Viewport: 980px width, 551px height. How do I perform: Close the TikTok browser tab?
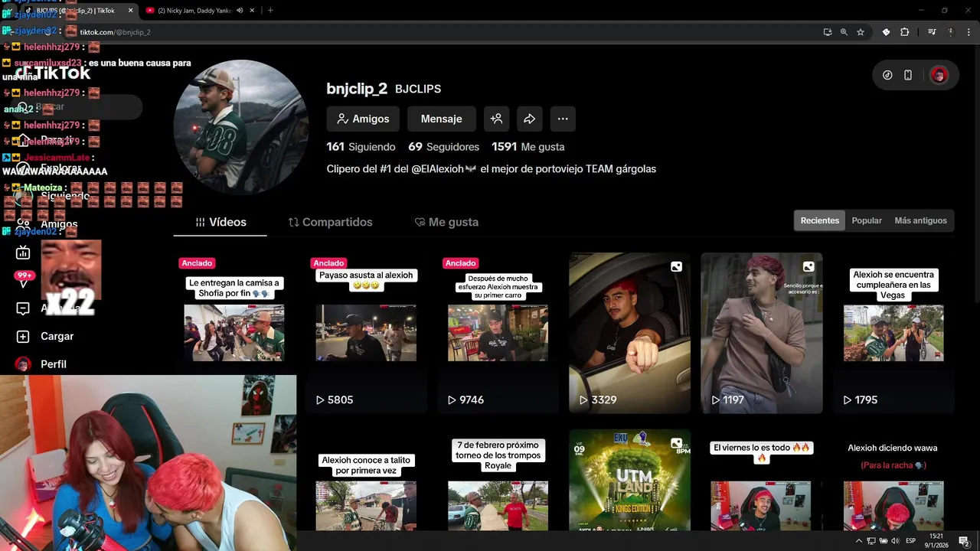pyautogui.click(x=129, y=11)
